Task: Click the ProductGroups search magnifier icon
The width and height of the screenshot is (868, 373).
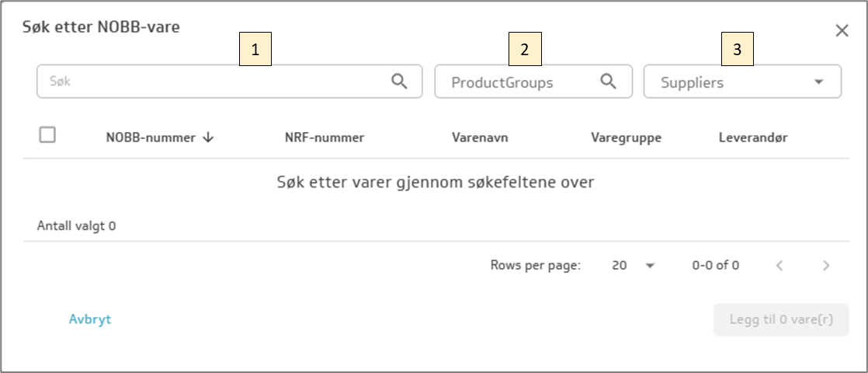Action: (x=609, y=82)
